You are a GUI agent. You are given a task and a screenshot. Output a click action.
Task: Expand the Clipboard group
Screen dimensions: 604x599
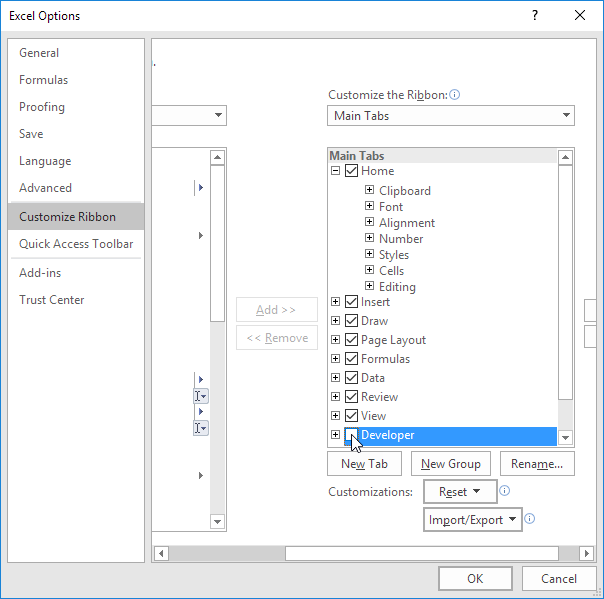[369, 190]
